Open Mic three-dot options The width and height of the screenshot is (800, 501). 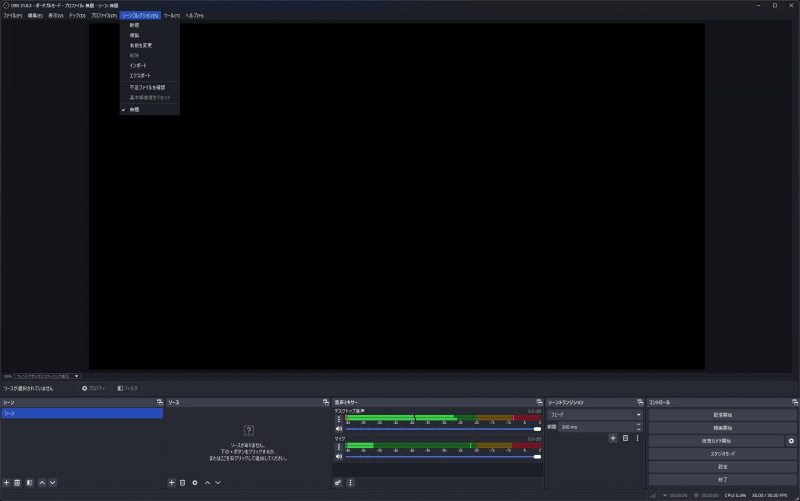[338, 447]
